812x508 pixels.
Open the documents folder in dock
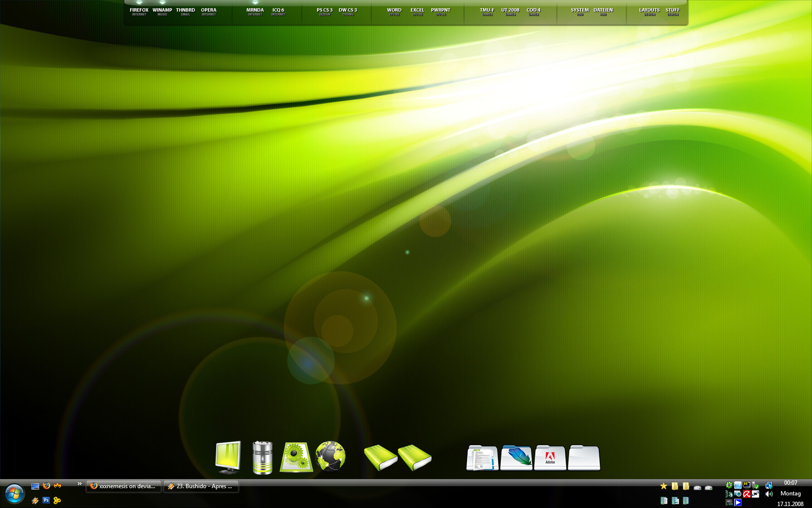(482, 458)
